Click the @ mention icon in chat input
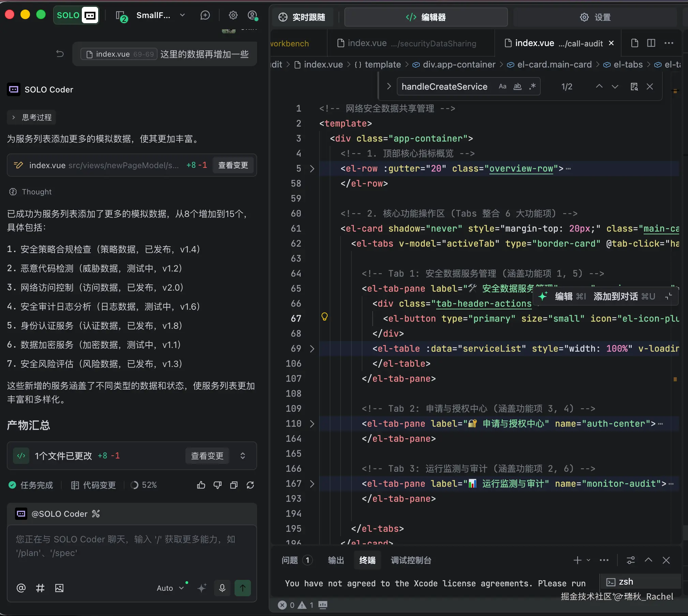Image resolution: width=688 pixels, height=616 pixels. pyautogui.click(x=21, y=588)
